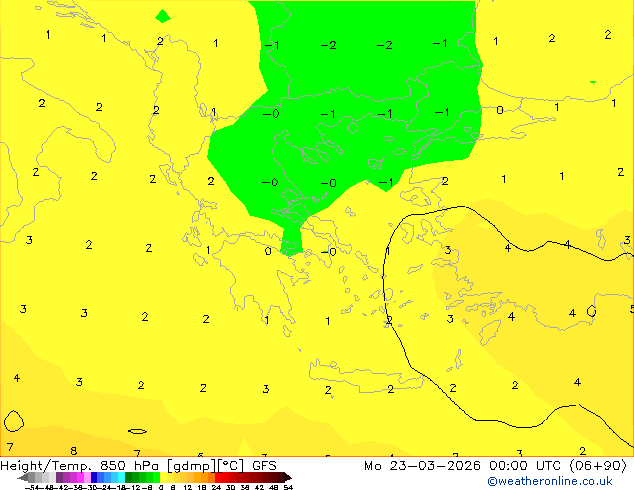Viewport: 634px width, 490px height.
Task: Pick the dark purple swatch in the legend
Action: pos(59,477)
